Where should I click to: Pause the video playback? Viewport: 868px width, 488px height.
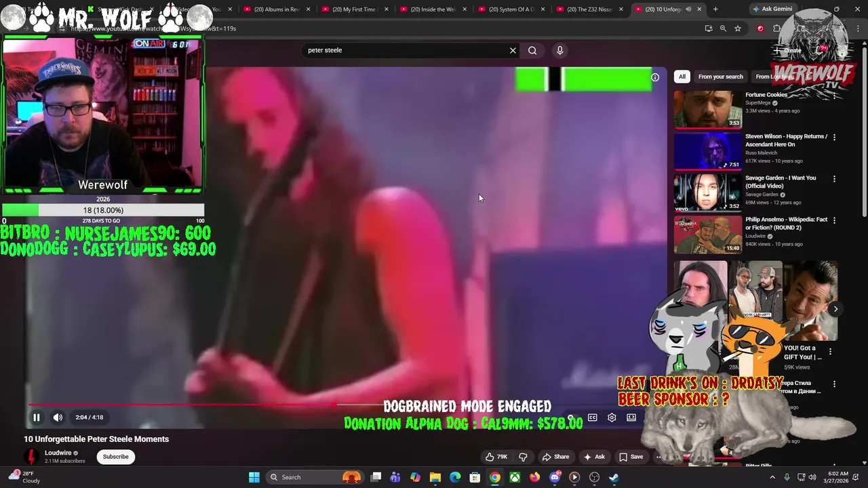click(x=37, y=418)
